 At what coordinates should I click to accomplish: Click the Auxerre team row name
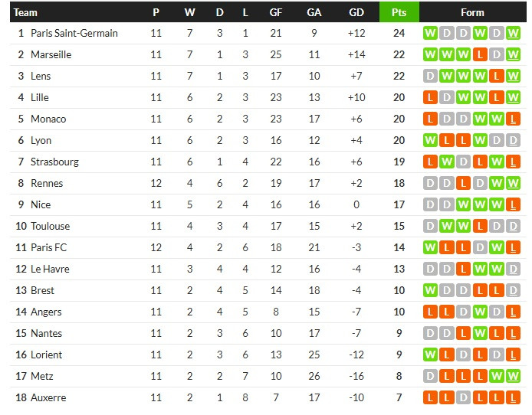pos(48,398)
